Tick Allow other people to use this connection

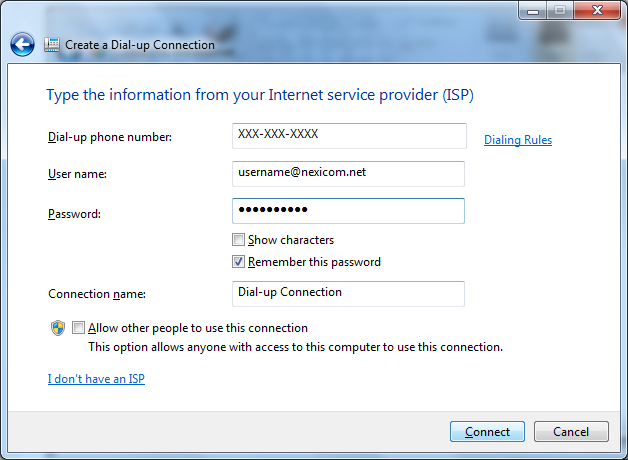[78, 327]
